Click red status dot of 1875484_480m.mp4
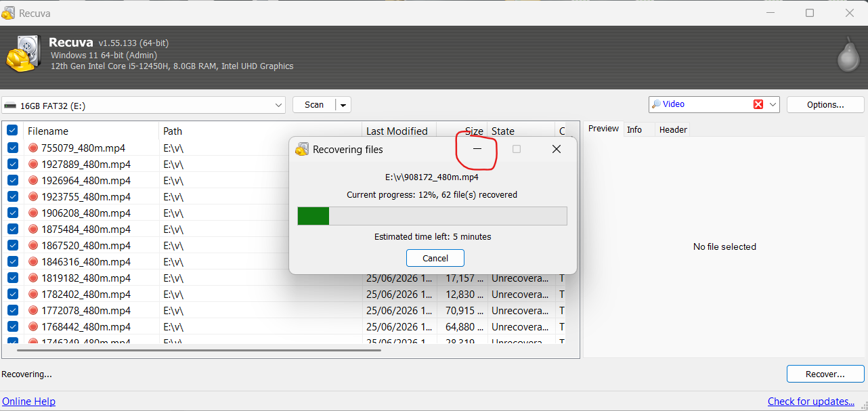 coord(33,229)
